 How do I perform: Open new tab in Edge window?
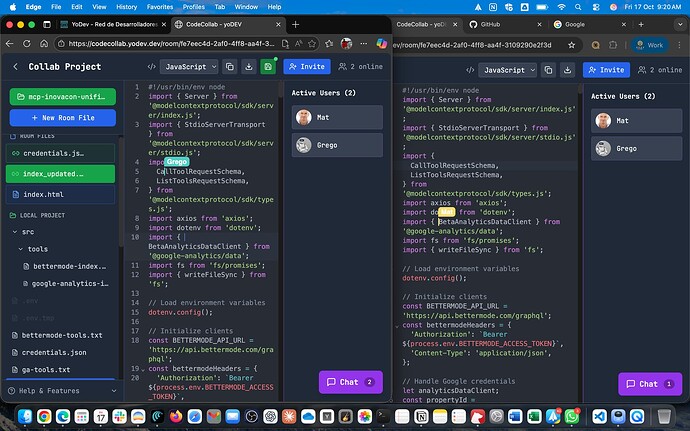(x=295, y=24)
